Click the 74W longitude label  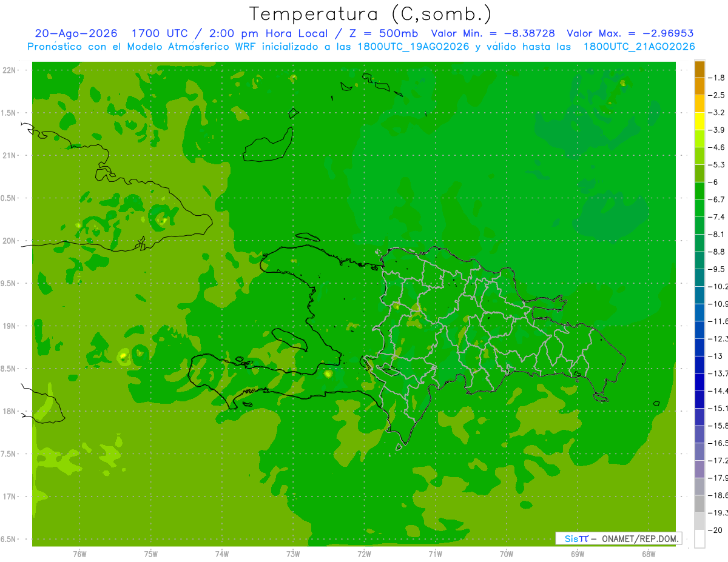pos(222,554)
